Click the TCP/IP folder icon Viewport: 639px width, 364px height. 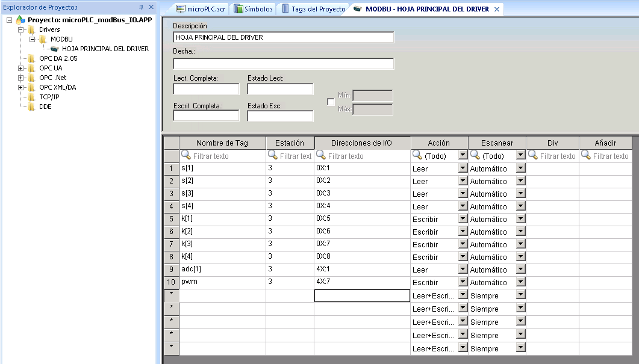pyautogui.click(x=31, y=97)
